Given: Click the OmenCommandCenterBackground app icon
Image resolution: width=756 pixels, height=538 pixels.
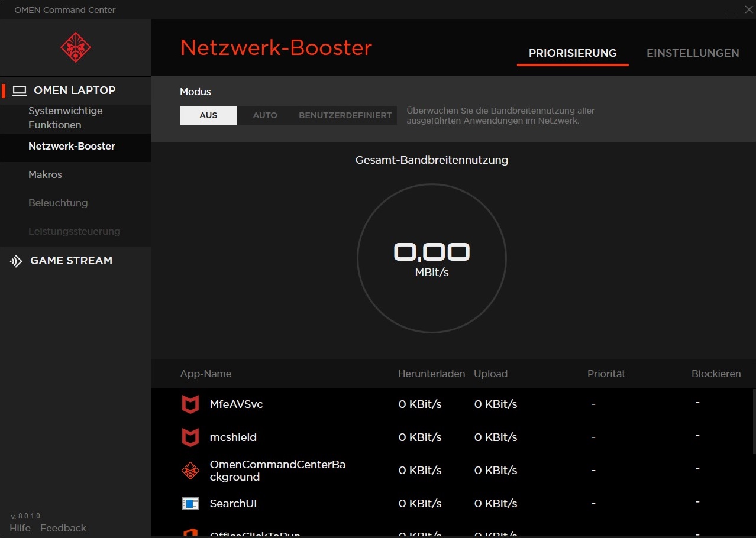Looking at the screenshot, I should (x=190, y=471).
